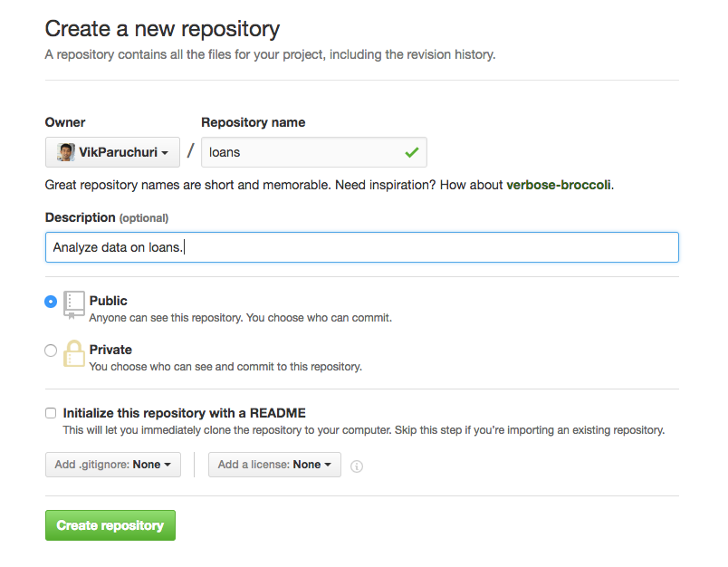Click the verbose-broccoli name suggestion
Viewport: 728px width, 567px height.
pyautogui.click(x=559, y=185)
